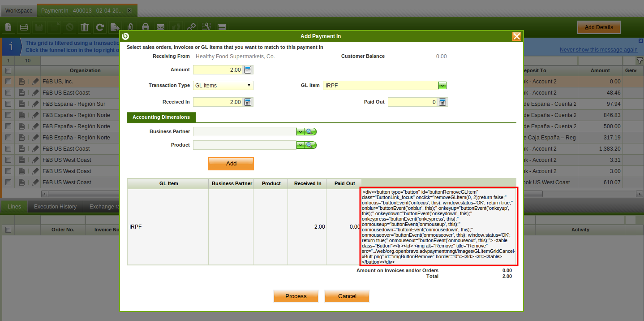This screenshot has height=321, width=644.
Task: Click the Product search magnifier icon
Action: [310, 145]
